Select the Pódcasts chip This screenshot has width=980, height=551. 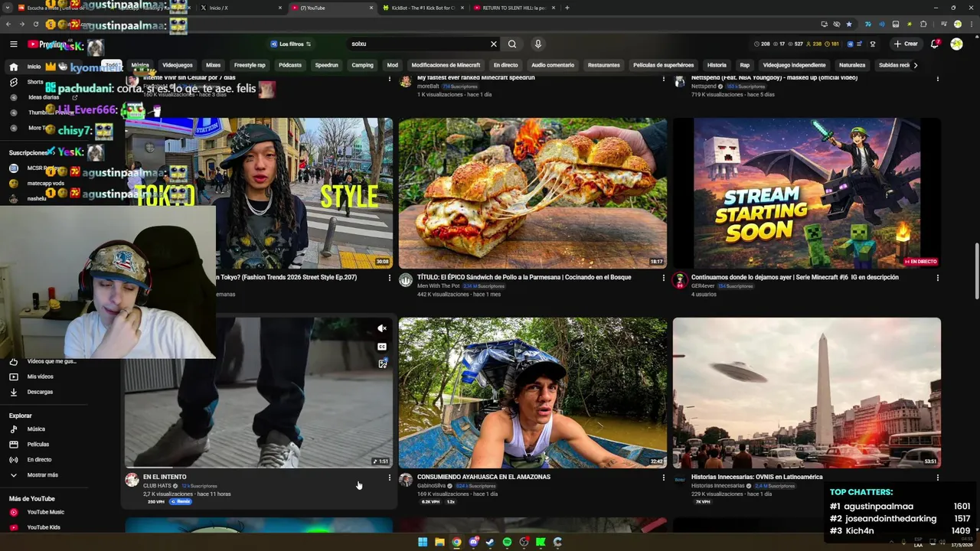290,65
